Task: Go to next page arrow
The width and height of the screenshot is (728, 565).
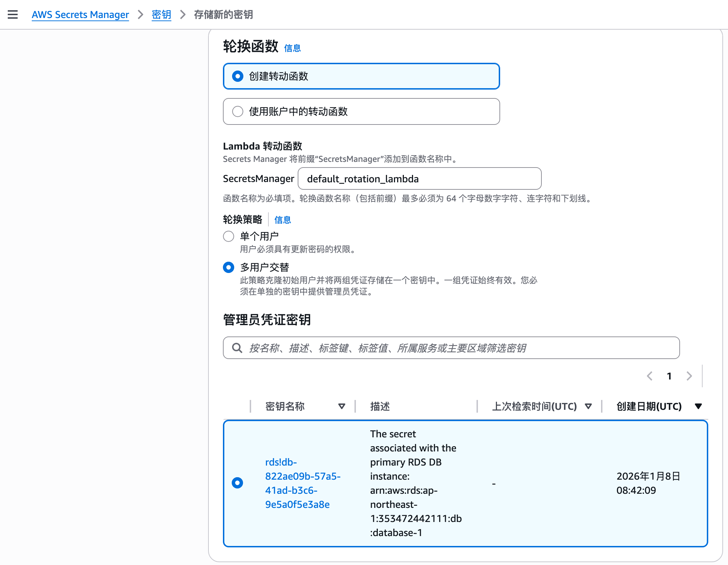Action: 689,376
